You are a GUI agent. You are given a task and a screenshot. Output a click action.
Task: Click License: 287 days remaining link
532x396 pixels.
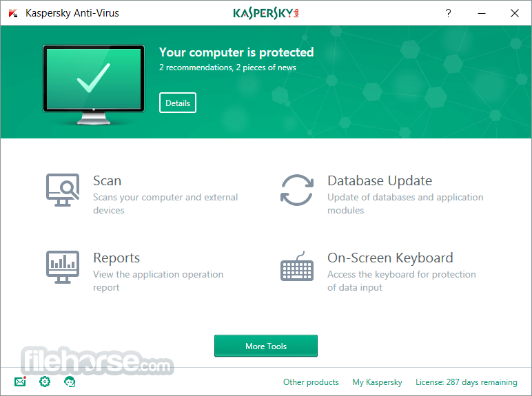(466, 382)
